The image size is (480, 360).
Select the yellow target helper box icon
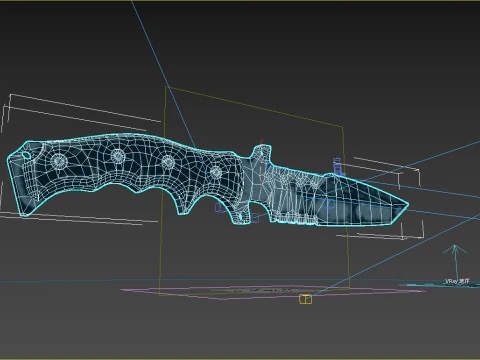[x=306, y=299]
